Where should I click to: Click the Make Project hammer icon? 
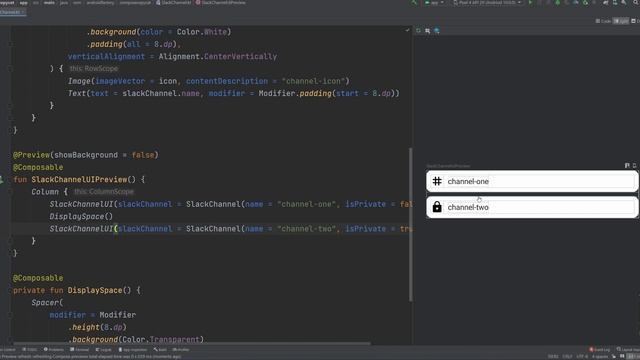coord(414,3)
